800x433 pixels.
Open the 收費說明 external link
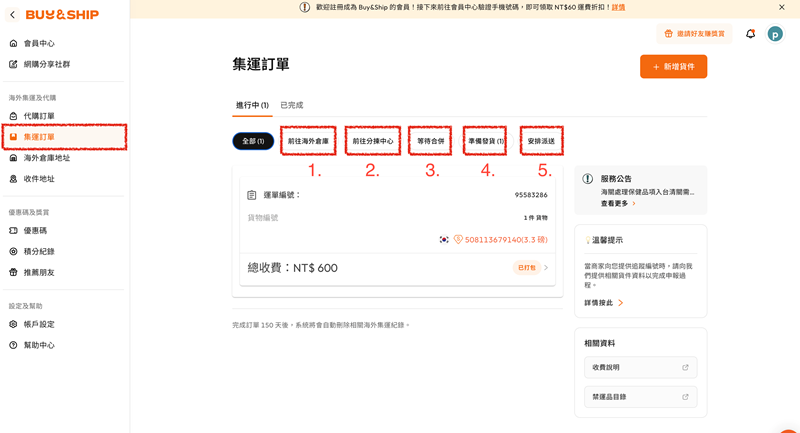pyautogui.click(x=640, y=367)
